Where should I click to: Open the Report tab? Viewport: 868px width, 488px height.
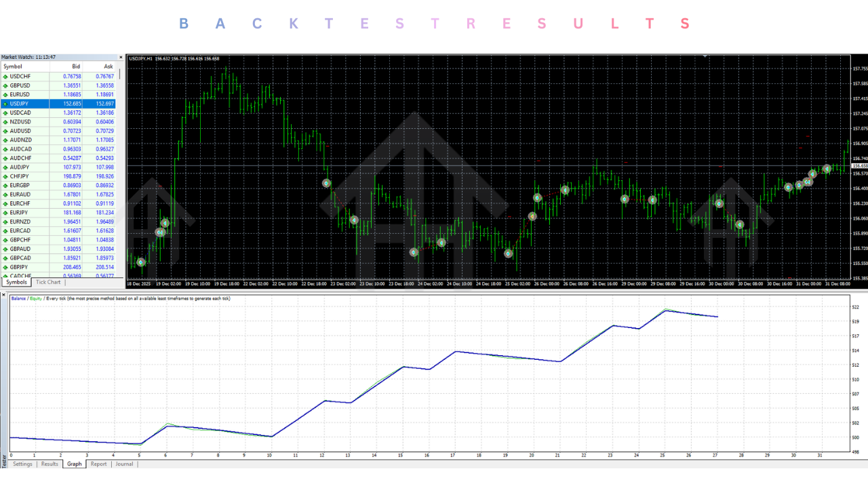(x=98, y=464)
